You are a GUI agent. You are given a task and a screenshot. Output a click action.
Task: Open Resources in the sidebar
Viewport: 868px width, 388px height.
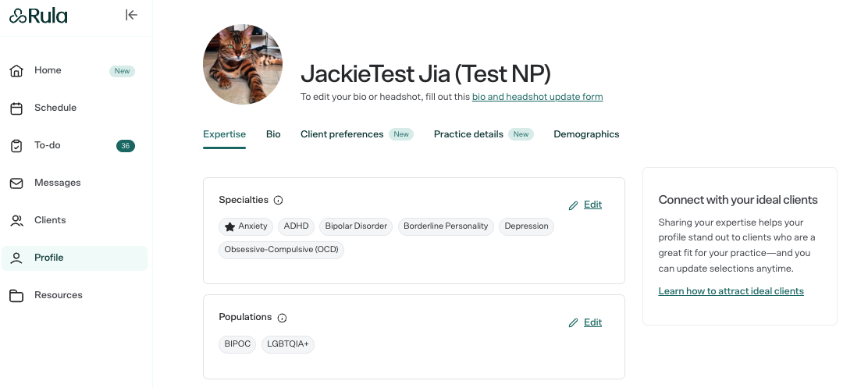pyautogui.click(x=75, y=295)
